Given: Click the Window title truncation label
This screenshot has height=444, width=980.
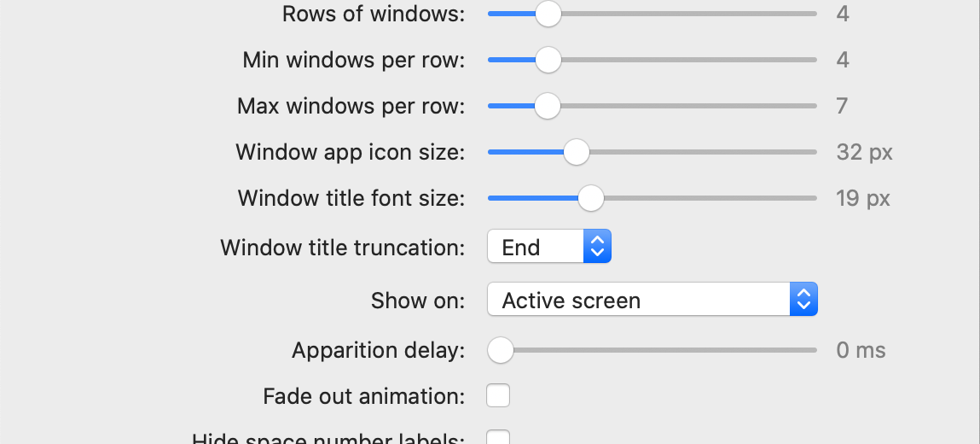Looking at the screenshot, I should (x=342, y=248).
